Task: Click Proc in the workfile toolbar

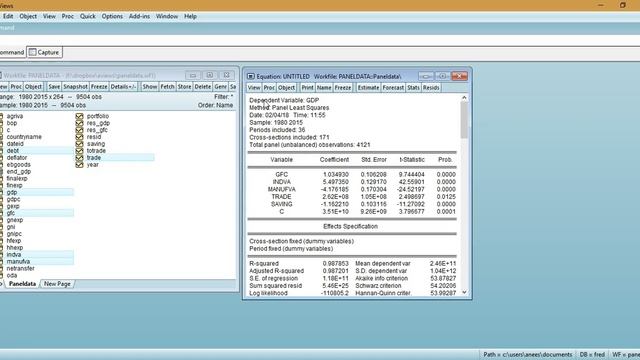Action: [16, 87]
